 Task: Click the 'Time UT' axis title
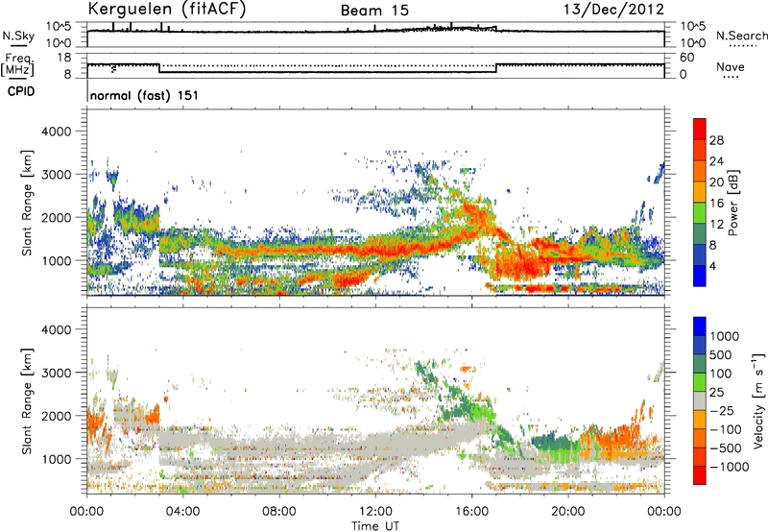(375, 526)
